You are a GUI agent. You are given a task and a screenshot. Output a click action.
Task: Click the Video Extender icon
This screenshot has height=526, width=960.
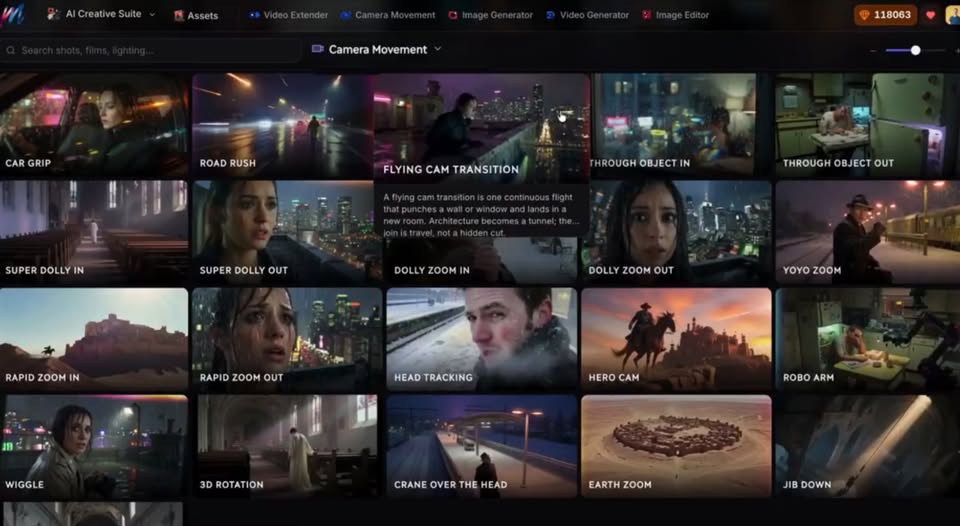(x=254, y=15)
